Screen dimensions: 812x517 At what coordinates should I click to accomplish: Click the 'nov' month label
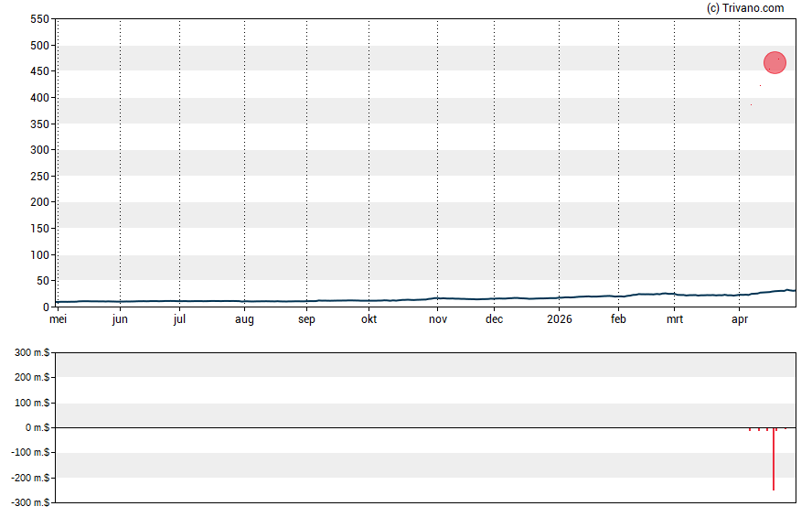point(438,319)
